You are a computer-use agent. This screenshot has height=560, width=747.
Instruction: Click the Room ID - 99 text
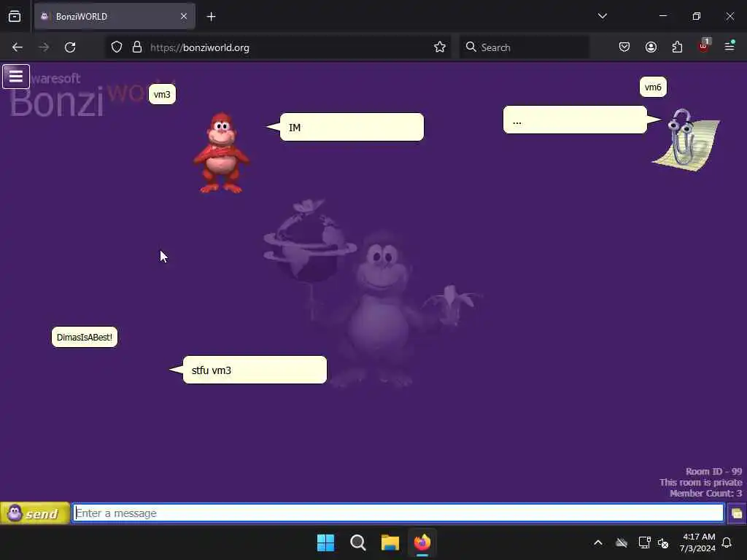(713, 472)
